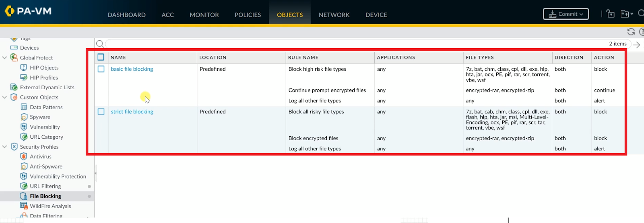Viewport: 644px width, 223px height.
Task: Click 'Block all risky file types' cell
Action: (316, 112)
